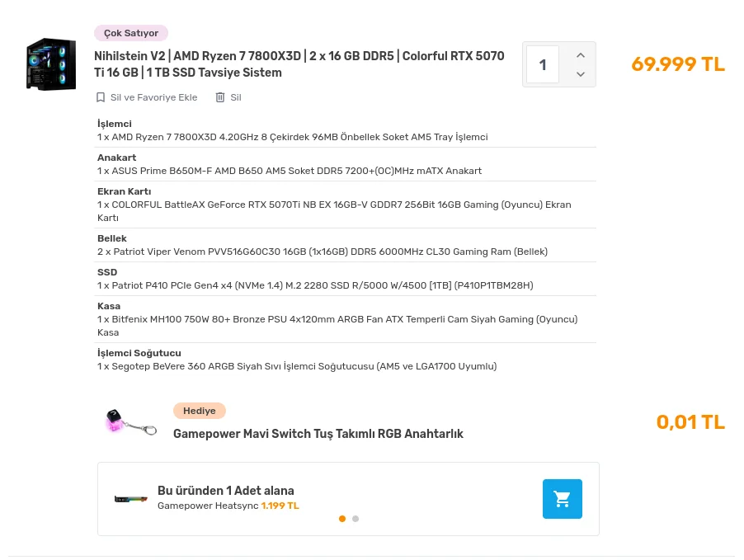The width and height of the screenshot is (744, 560).
Task: Increase quantity with the up arrow
Action: 581,55
